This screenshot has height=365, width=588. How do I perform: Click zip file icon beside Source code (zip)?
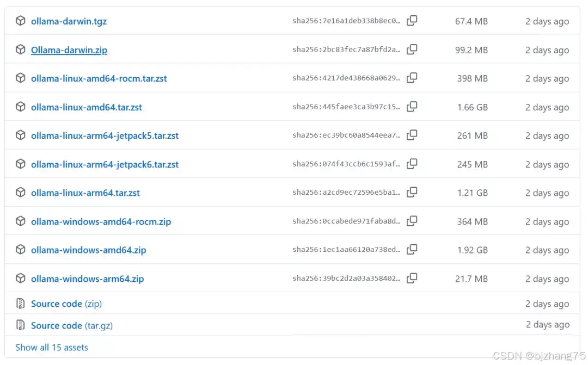click(21, 304)
